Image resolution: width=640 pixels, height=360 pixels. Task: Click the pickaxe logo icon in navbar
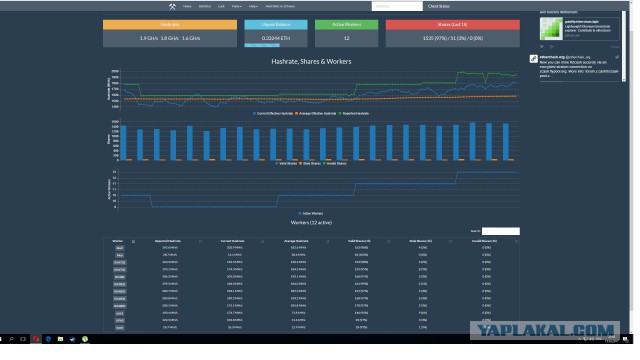172,6
